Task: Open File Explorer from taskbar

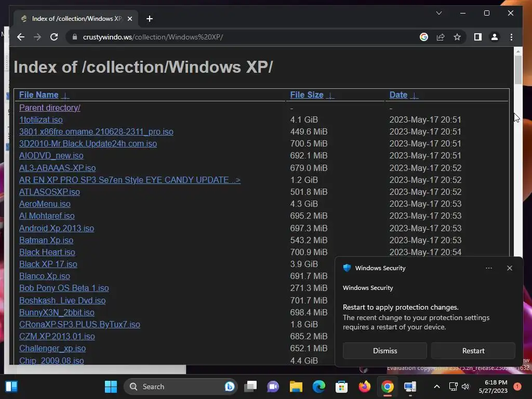Action: tap(296, 387)
